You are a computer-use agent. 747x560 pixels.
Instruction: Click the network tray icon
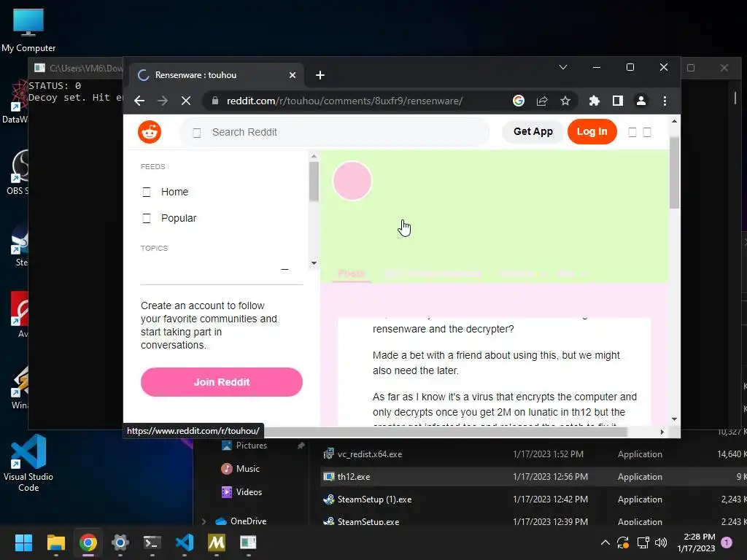click(x=643, y=542)
